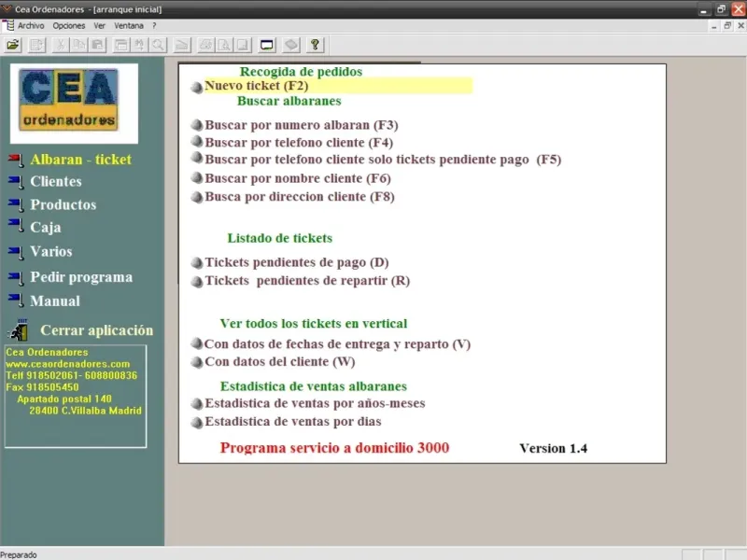The width and height of the screenshot is (747, 560).
Task: Click the blue flag beside Clientes
Action: click(x=16, y=182)
